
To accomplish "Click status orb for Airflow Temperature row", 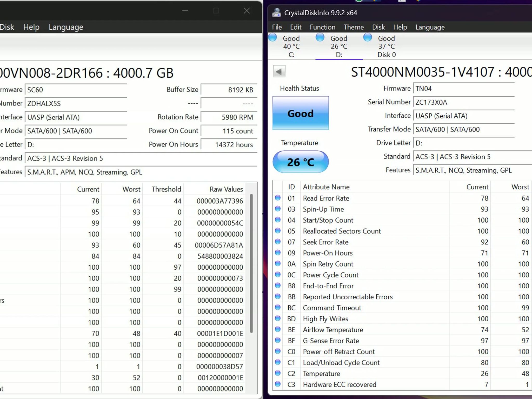I will (x=278, y=329).
